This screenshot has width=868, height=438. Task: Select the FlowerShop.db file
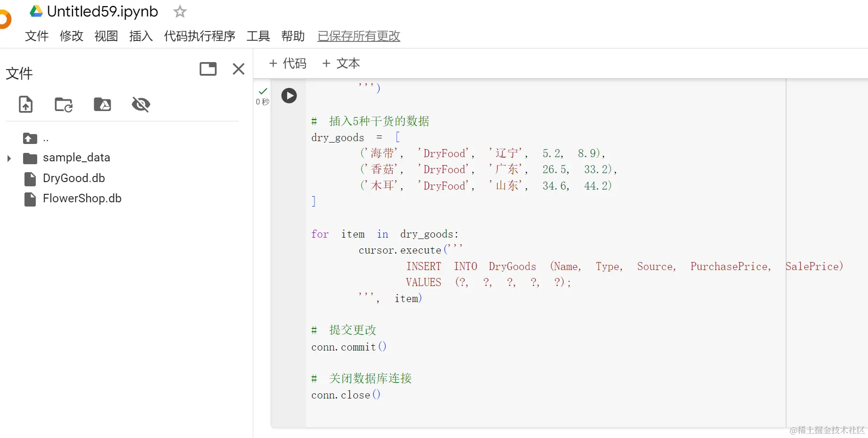click(82, 199)
